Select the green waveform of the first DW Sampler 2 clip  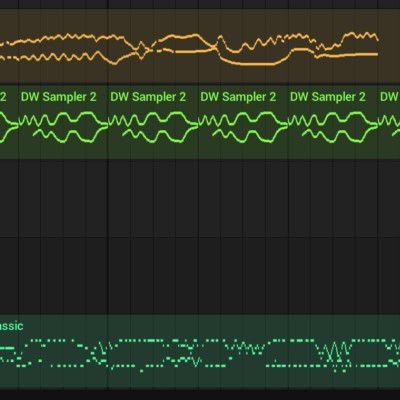pos(63,128)
